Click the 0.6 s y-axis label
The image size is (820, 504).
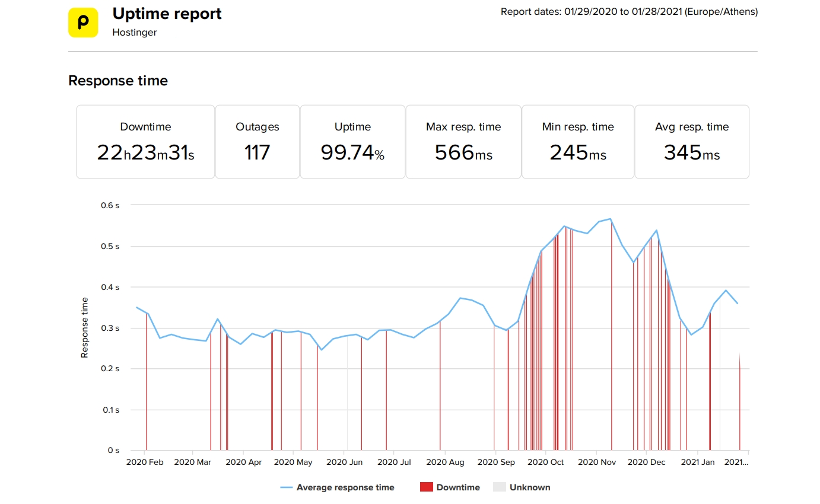coord(109,205)
